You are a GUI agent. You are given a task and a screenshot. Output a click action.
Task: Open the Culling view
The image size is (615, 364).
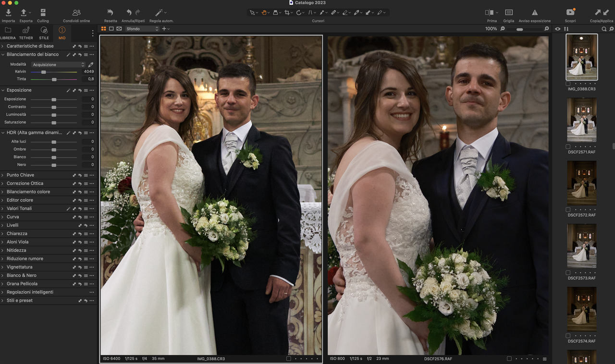(43, 12)
